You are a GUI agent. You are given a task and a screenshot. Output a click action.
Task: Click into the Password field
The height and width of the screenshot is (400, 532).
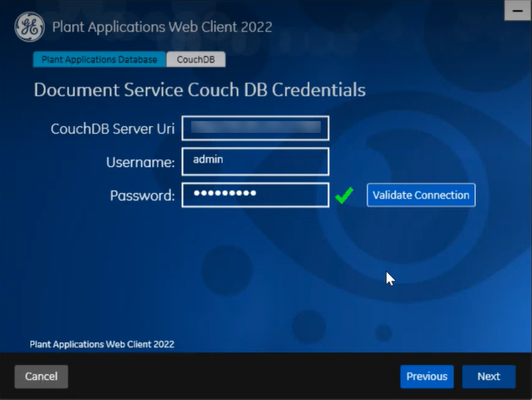pyautogui.click(x=256, y=195)
